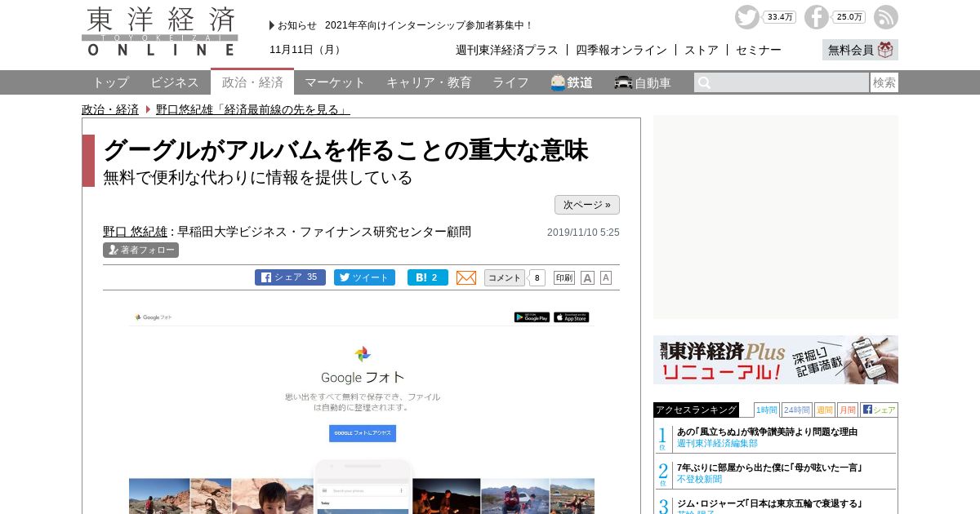Viewport: 980px width, 514px height.
Task: Switch ranking to 24時間 tab
Action: 796,410
